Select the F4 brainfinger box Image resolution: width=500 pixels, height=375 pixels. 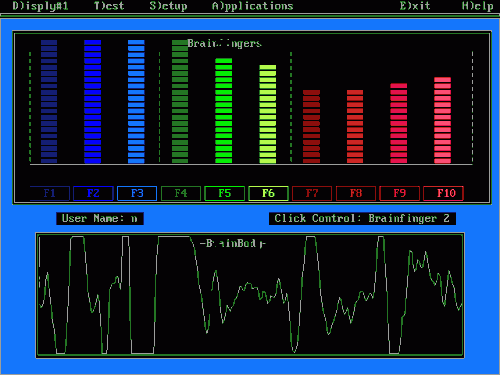[x=181, y=193]
